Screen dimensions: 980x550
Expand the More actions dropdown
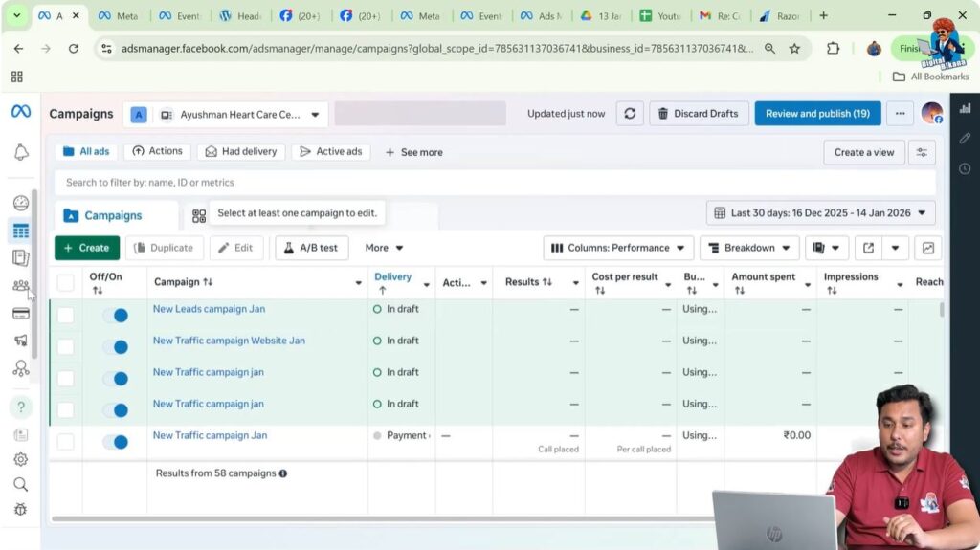(384, 248)
